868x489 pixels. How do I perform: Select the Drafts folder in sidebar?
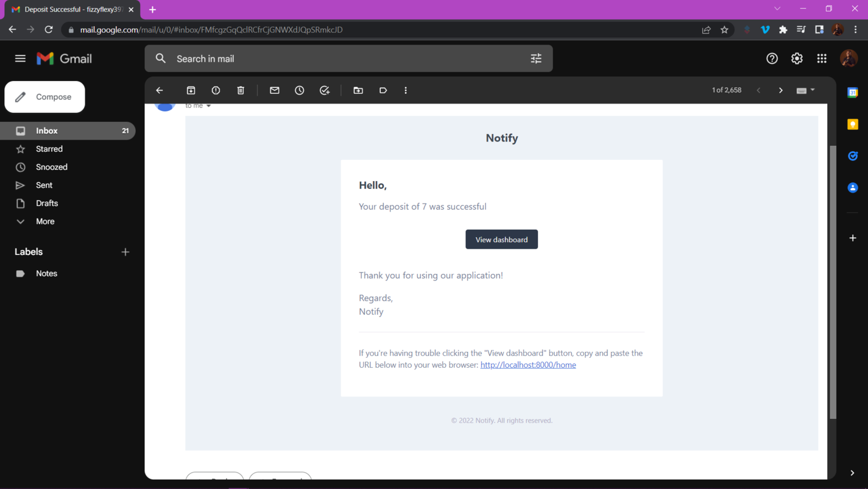pos(47,203)
